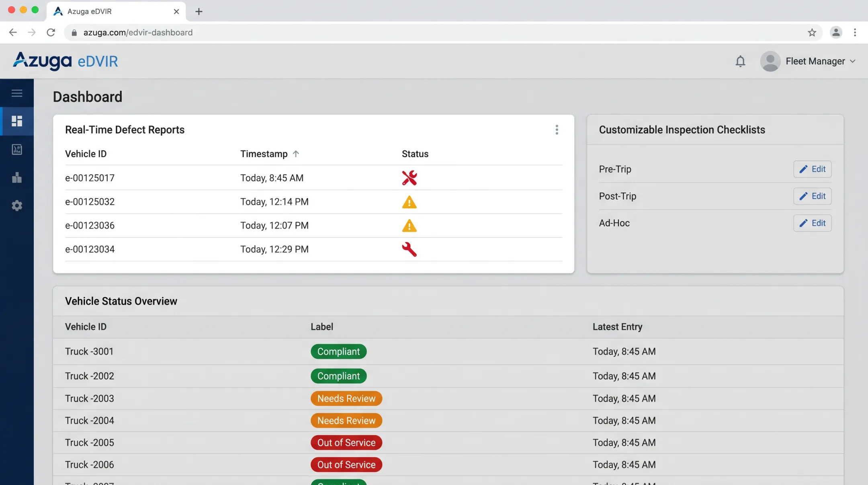Click timestamp Today, 12:14 PM
This screenshot has width=868, height=485.
(x=274, y=201)
